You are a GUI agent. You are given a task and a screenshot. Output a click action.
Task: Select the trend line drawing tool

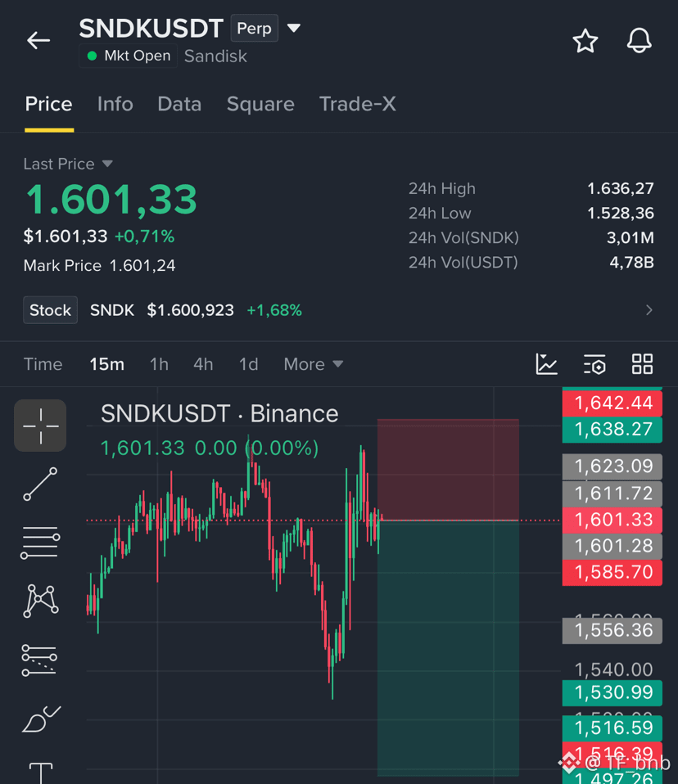(x=40, y=484)
